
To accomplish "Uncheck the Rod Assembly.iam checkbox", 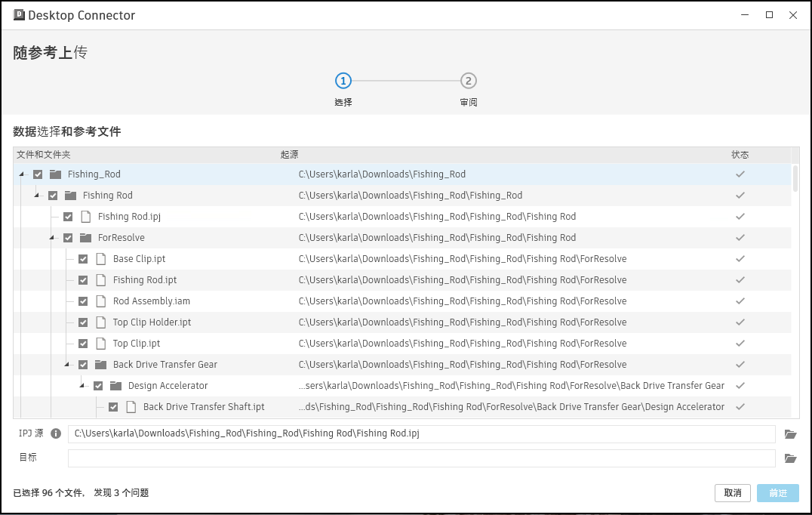I will (83, 301).
